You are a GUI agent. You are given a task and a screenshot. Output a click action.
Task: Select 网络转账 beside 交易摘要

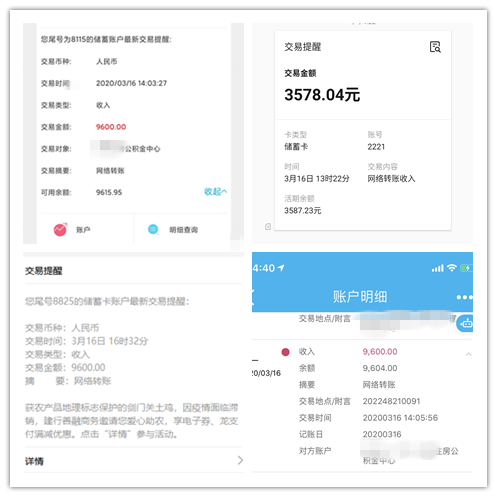pyautogui.click(x=110, y=171)
